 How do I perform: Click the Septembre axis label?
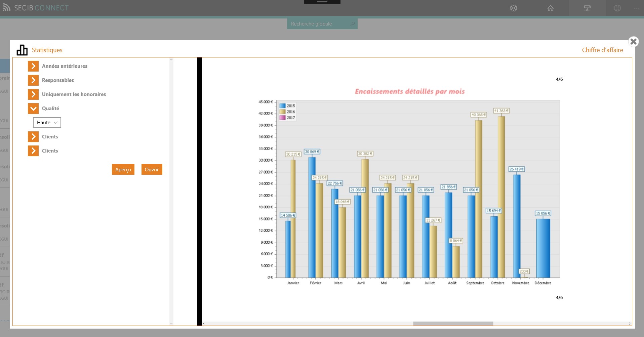pos(475,283)
